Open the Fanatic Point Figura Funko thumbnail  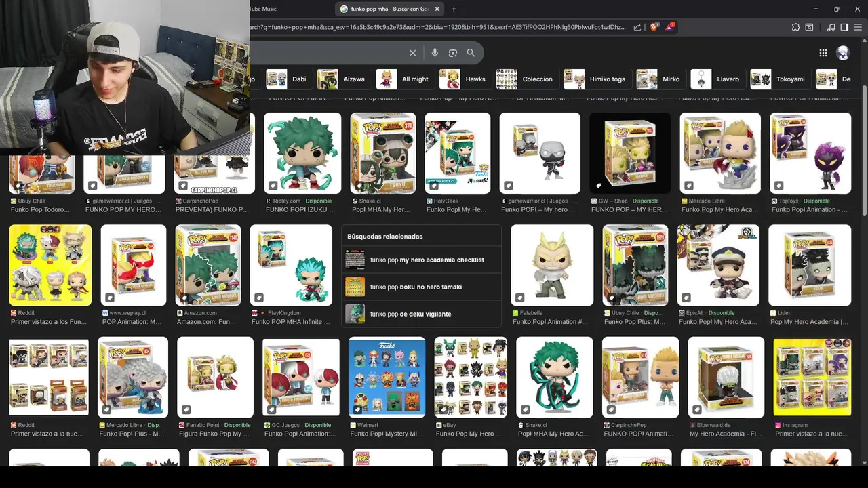click(x=215, y=377)
